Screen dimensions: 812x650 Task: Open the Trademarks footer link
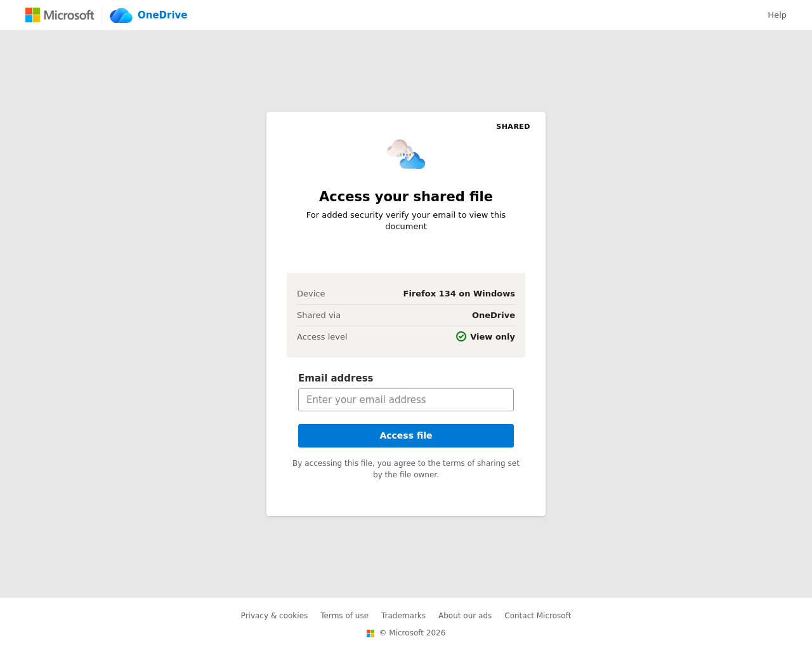(x=403, y=616)
